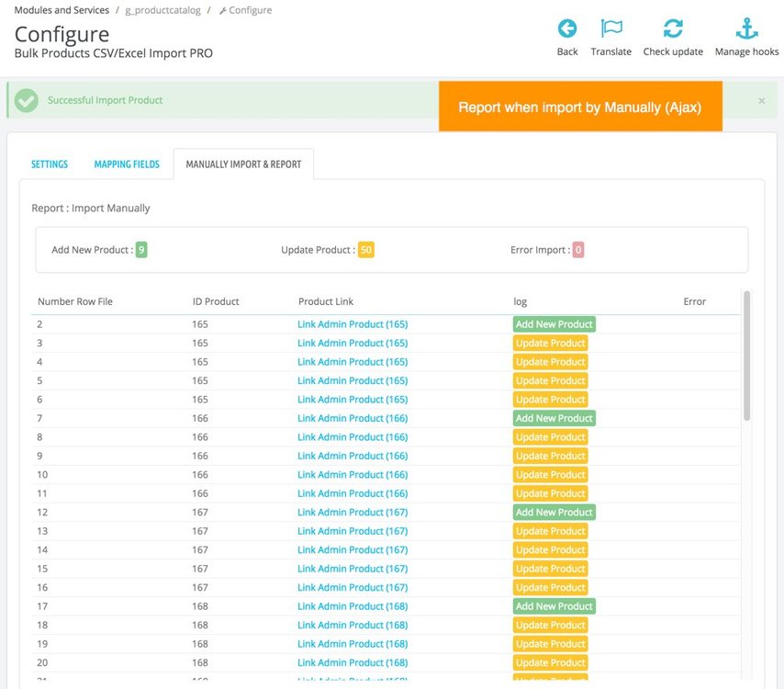
Task: Open Link Admin Product (168) in row 17
Action: [353, 606]
